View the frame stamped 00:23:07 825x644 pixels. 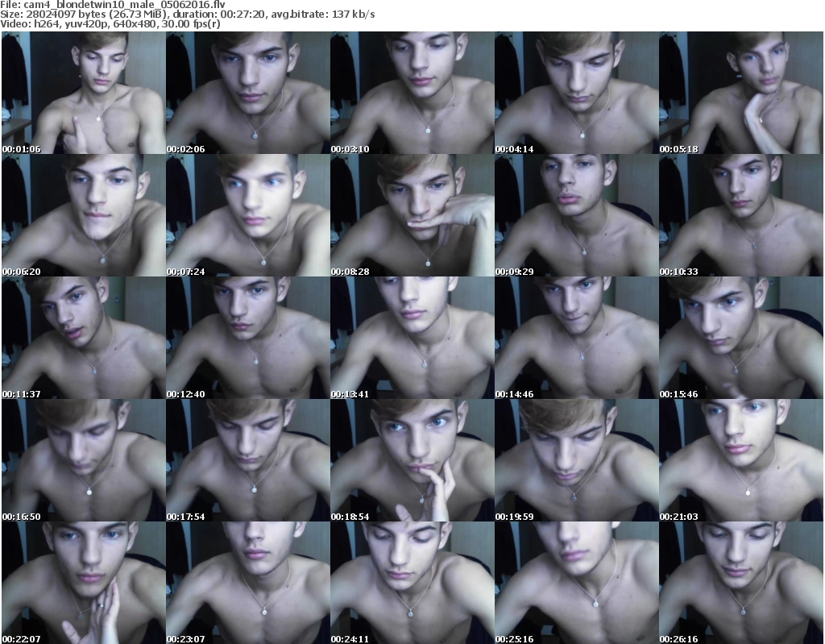point(248,583)
